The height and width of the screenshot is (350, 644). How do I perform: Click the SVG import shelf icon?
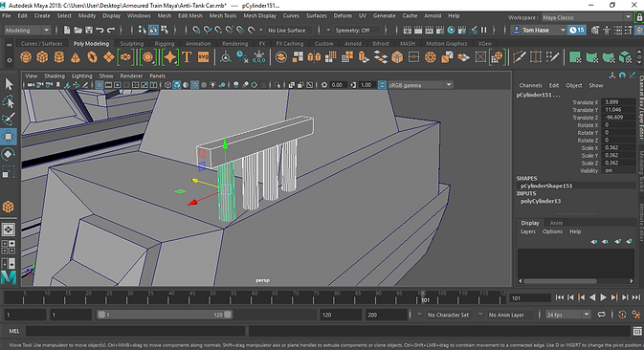pos(203,57)
